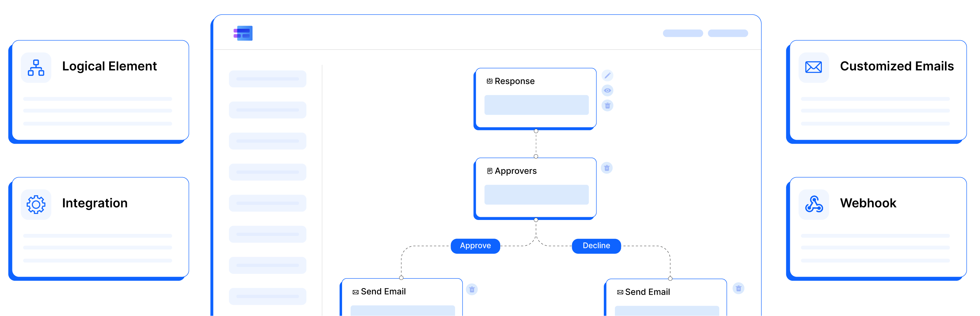The image size is (980, 316).
Task: Click the Response node content field
Action: pyautogui.click(x=537, y=105)
